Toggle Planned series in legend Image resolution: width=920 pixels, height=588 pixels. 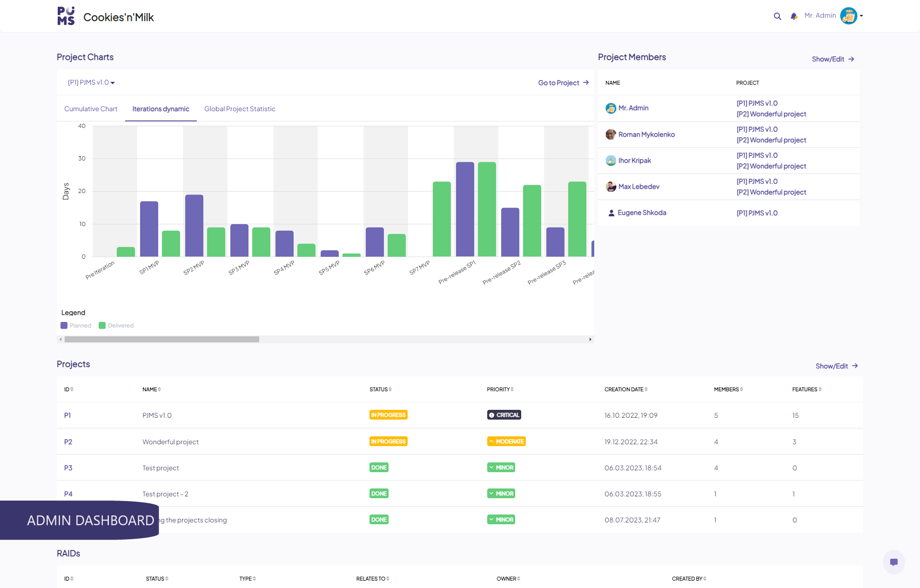[76, 326]
